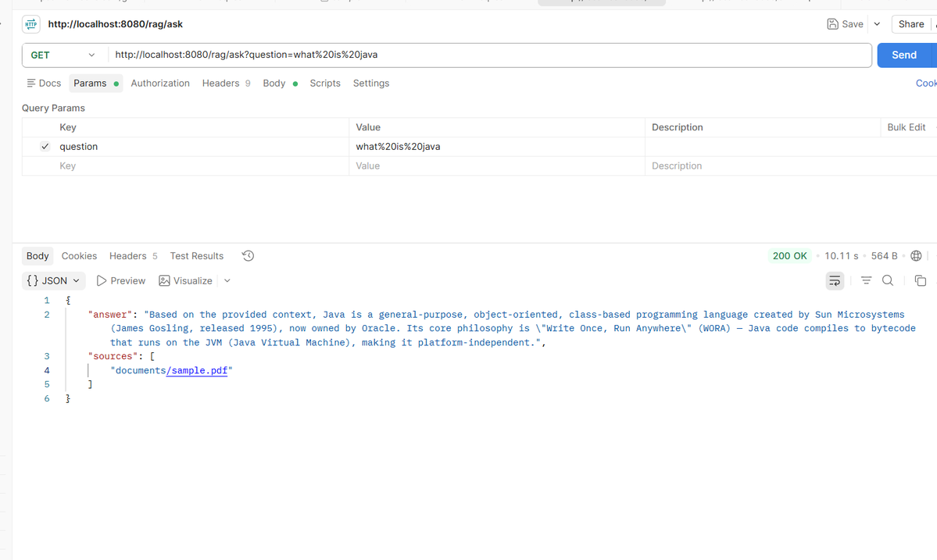Screen dimensions: 937x560
Task: Click the 200 OK status badge
Action: 789,256
